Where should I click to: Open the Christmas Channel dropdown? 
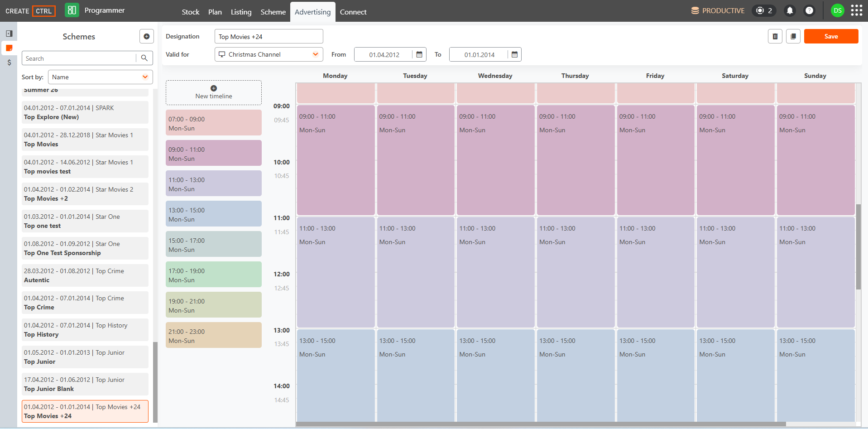click(x=269, y=54)
